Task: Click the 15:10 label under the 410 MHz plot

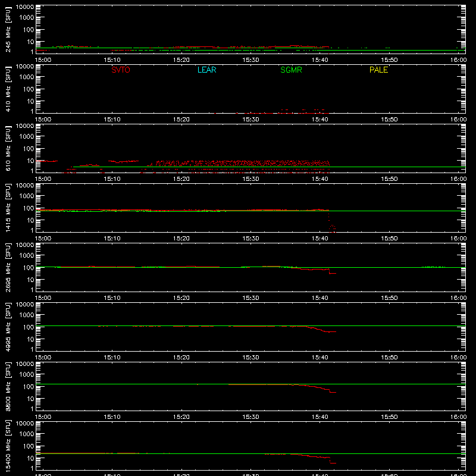Action: [x=112, y=120]
